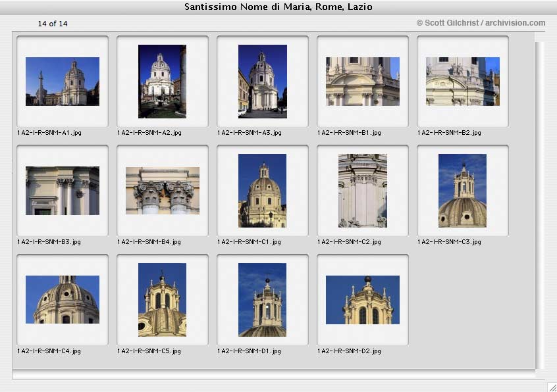Viewport: 557px width, 392px height.
Task: Open the 1A2-I-R-SNM-C5.jpg thumbnail
Action: pyautogui.click(x=163, y=300)
